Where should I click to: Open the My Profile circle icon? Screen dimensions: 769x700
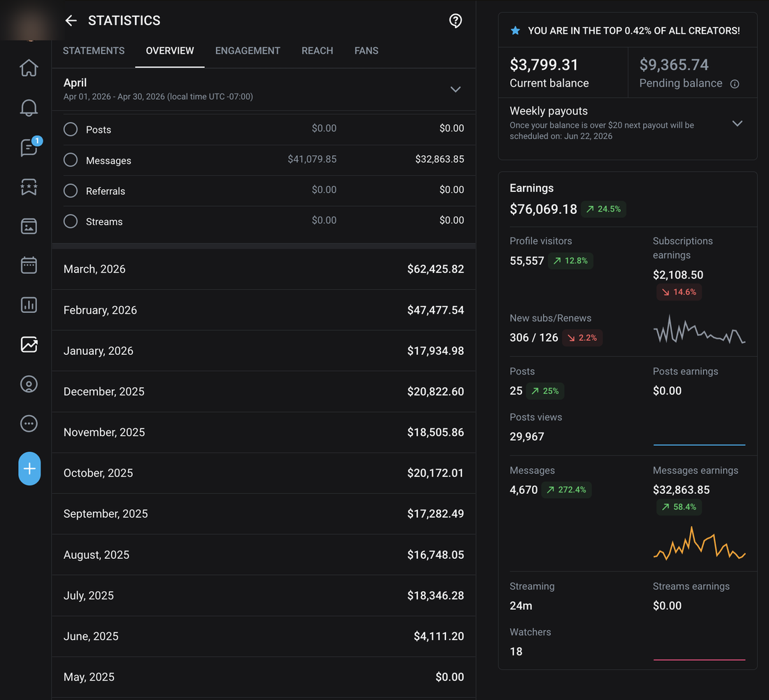click(x=29, y=384)
